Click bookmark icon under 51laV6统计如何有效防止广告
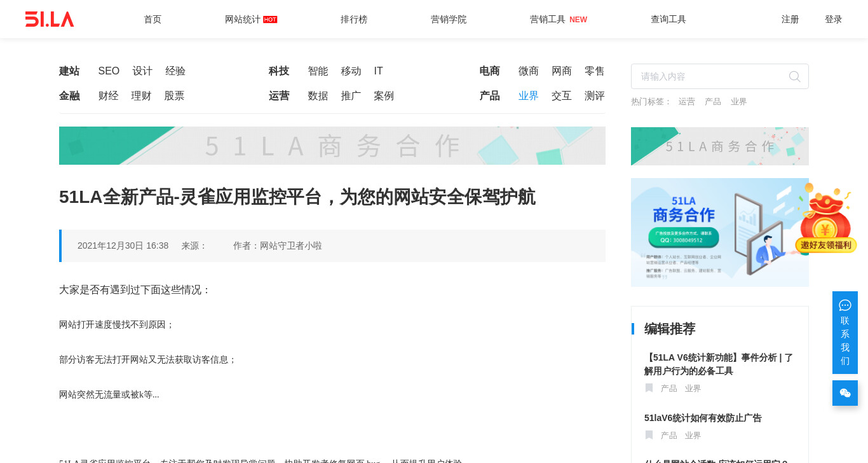 click(x=649, y=435)
